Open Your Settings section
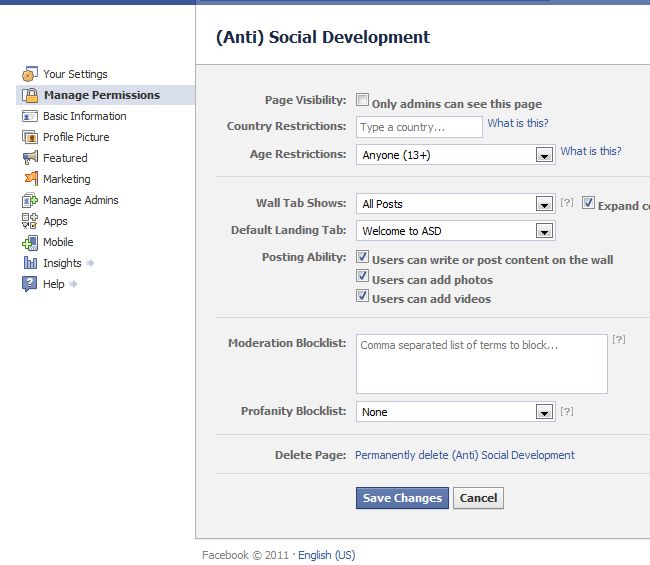Screen dimensions: 650x565 (75, 74)
